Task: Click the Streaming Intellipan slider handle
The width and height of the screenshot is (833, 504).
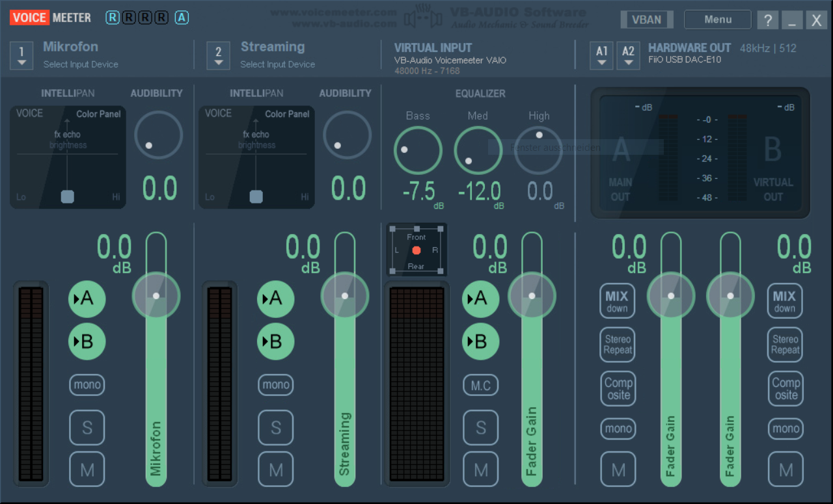Action: 256,196
